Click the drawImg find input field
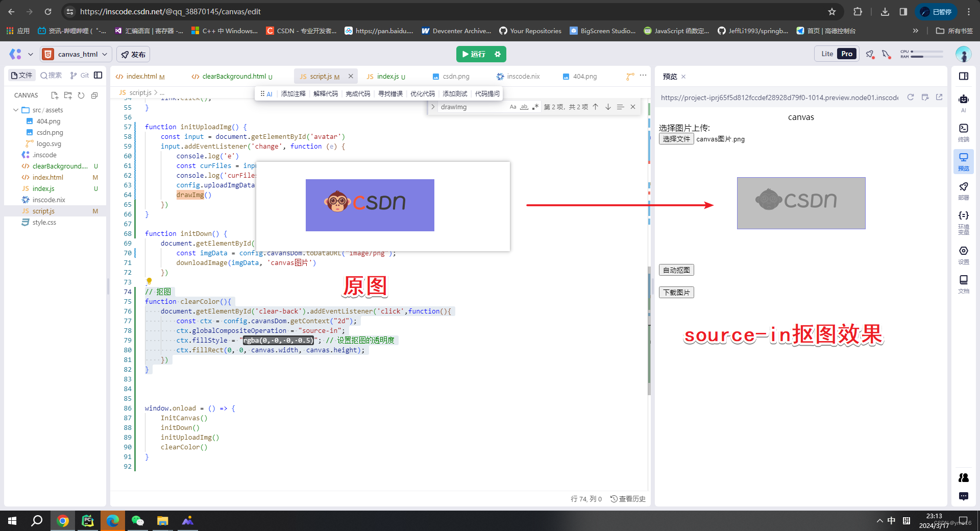980x531 pixels. [x=472, y=107]
